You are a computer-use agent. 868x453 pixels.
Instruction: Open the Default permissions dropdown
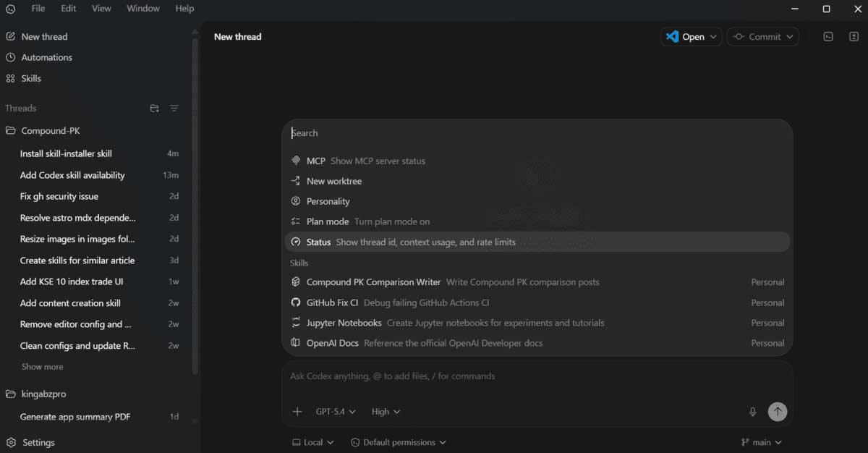coord(399,442)
